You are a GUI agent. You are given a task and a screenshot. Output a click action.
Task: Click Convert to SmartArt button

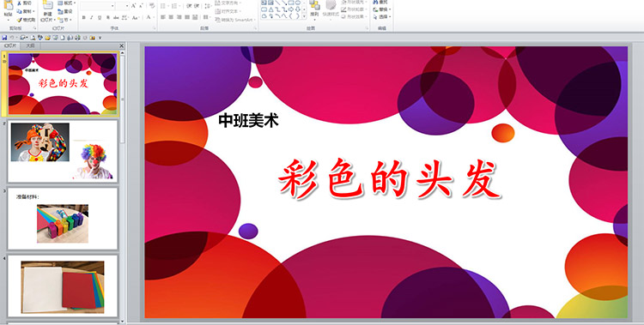click(x=235, y=20)
